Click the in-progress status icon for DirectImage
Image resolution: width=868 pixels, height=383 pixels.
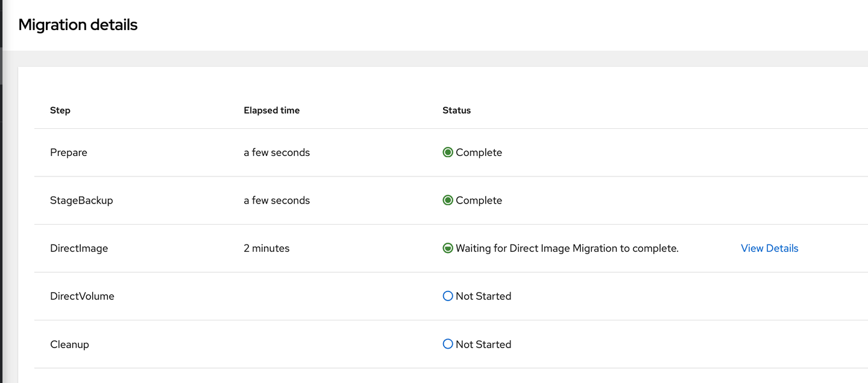(447, 248)
